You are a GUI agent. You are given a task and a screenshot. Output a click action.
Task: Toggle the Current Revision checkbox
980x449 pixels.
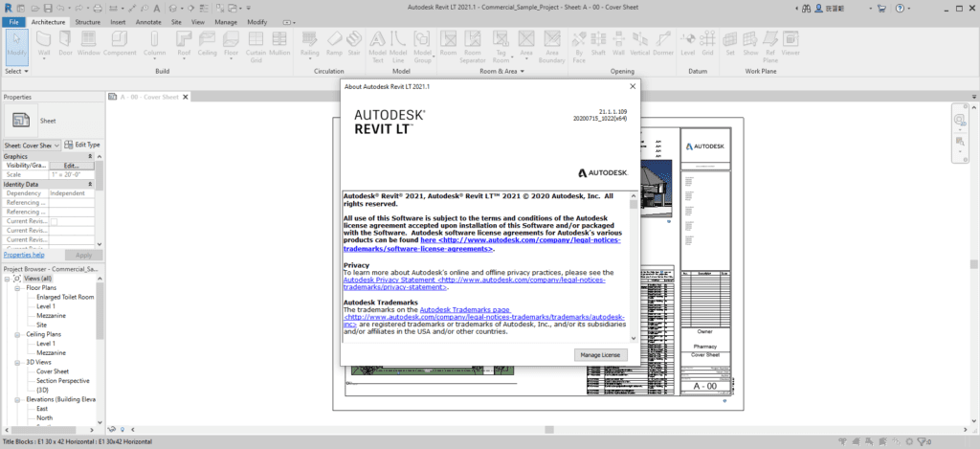(54, 221)
